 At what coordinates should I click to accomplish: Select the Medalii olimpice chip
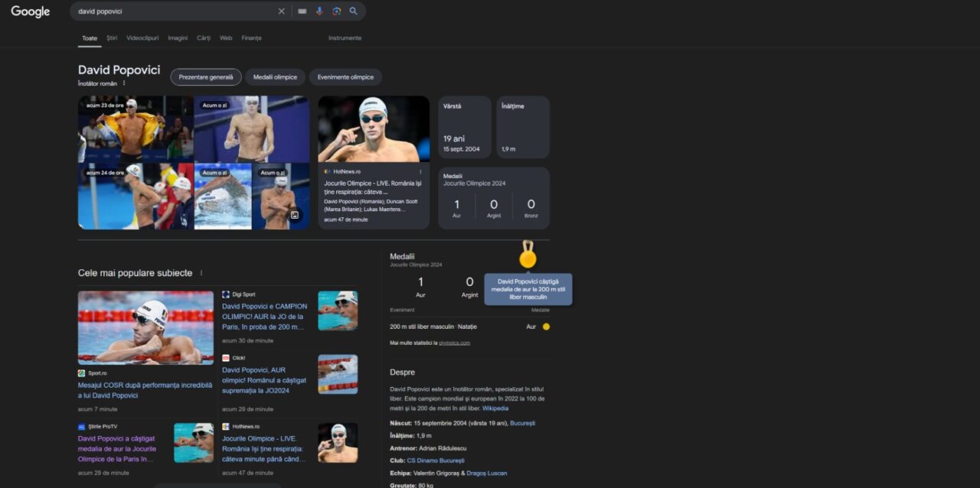(275, 77)
